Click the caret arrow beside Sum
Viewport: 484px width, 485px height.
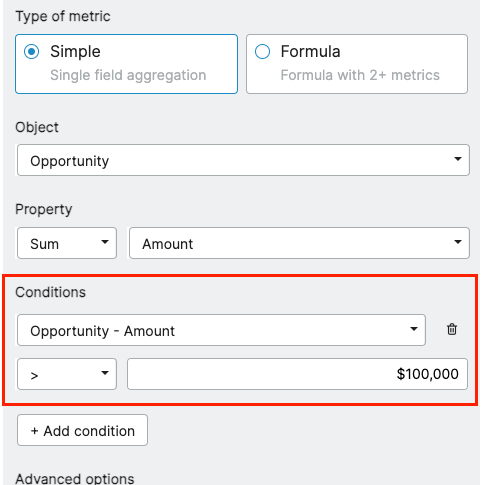click(x=105, y=242)
